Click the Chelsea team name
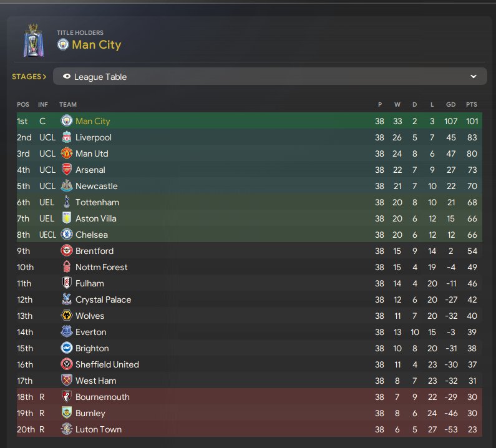496x448 pixels. (91, 235)
